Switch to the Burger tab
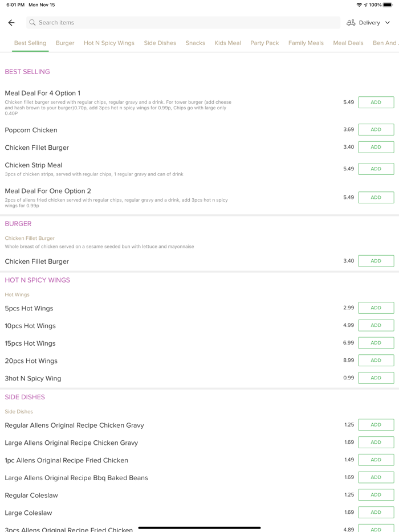Viewport: 399px width, 532px height. click(x=65, y=43)
